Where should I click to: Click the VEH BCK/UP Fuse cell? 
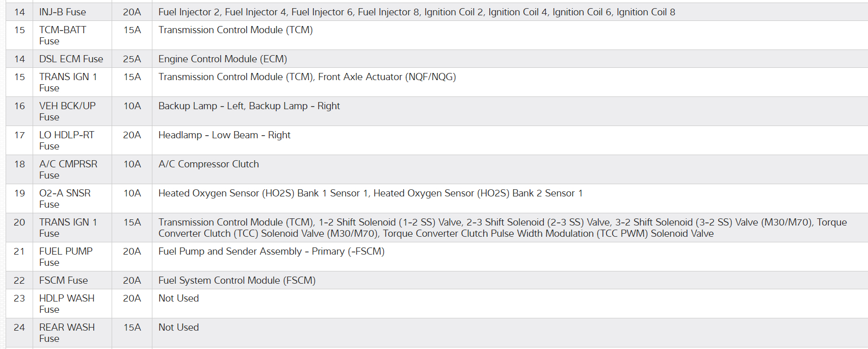coord(67,111)
